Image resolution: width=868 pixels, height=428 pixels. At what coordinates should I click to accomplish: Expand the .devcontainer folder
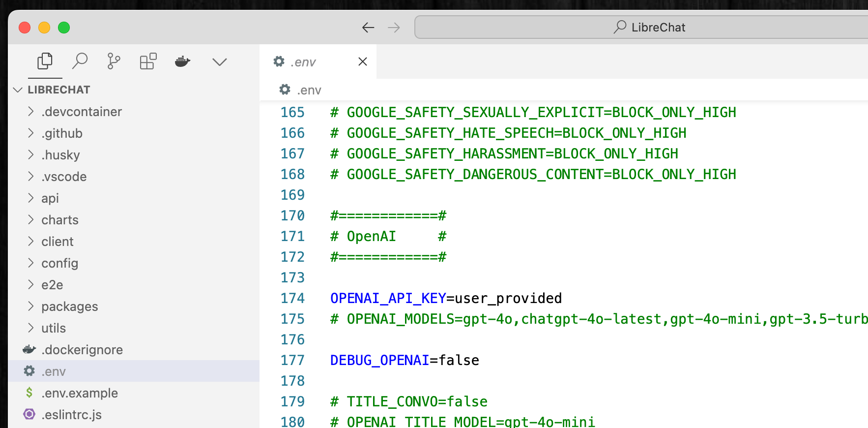coord(81,112)
